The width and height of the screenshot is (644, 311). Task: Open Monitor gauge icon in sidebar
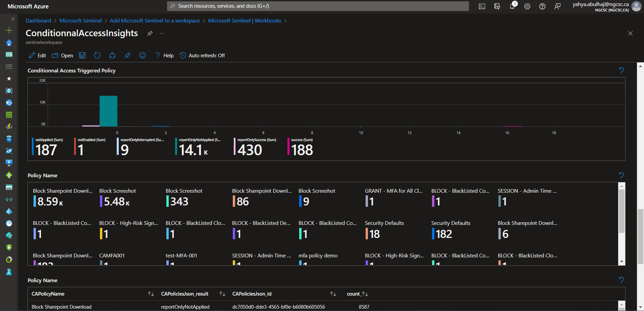coord(9,224)
